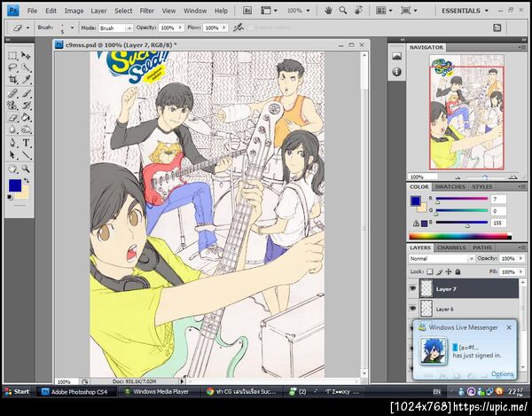Open the info panel icon in dock
The image size is (532, 416).
coord(396,72)
